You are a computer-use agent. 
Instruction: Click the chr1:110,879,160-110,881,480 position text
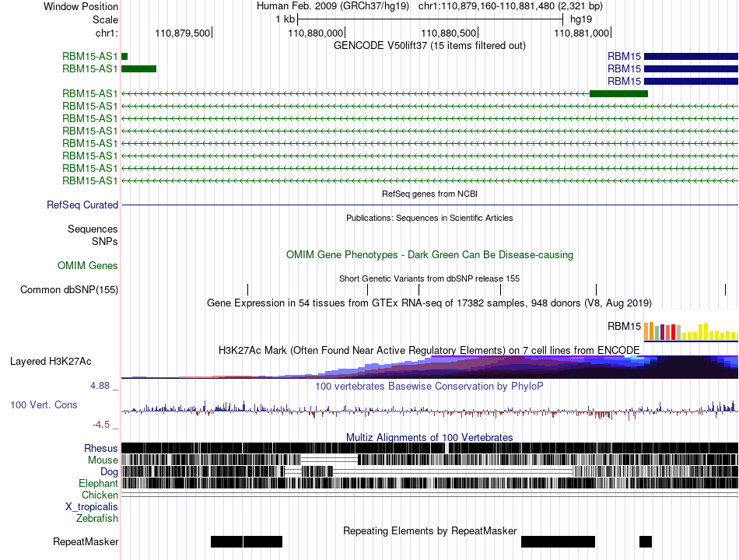click(x=510, y=6)
